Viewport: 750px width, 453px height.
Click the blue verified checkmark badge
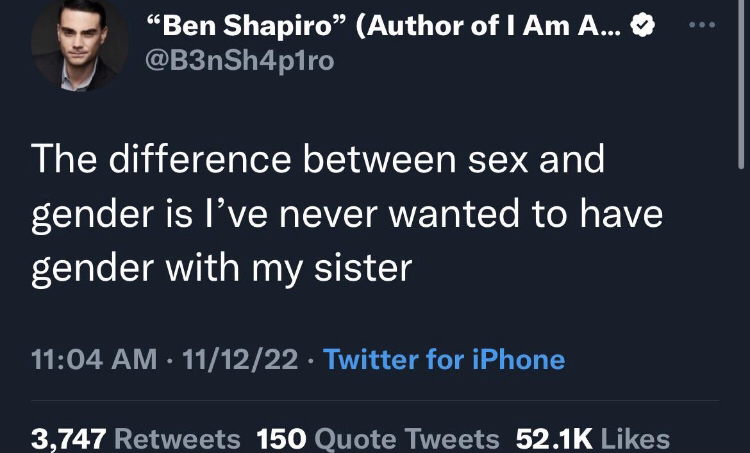coord(646,29)
